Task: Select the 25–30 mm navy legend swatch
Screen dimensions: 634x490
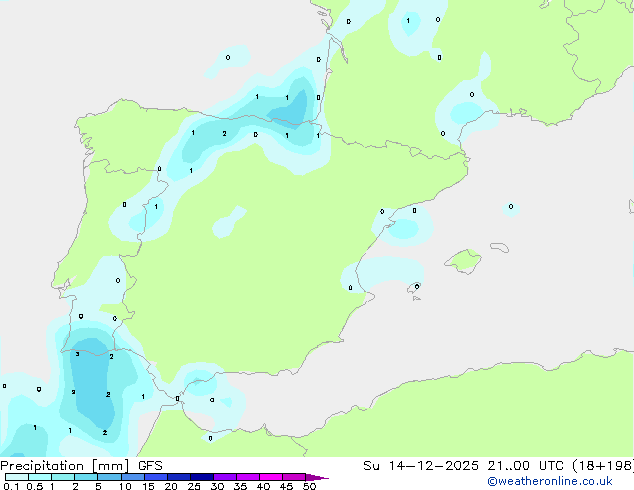Action: point(202,477)
